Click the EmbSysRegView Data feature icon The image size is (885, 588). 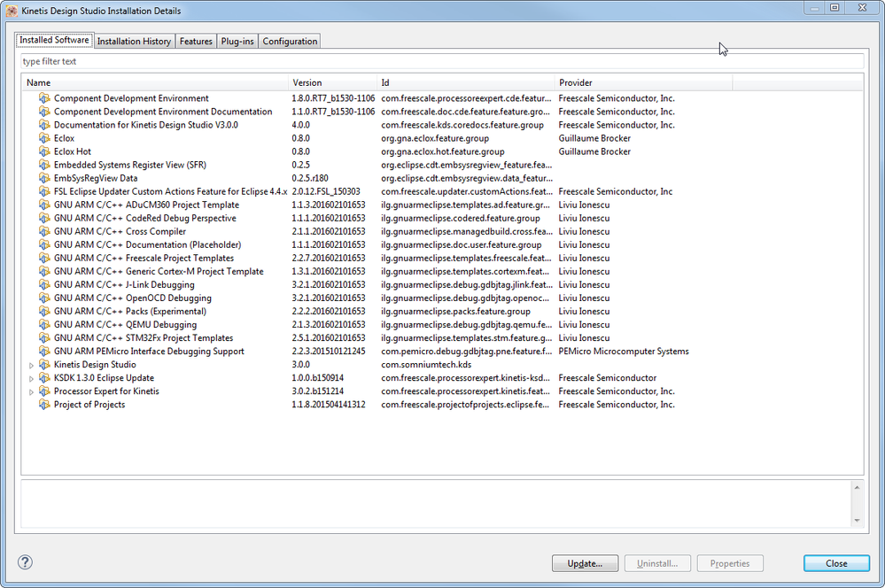(44, 178)
